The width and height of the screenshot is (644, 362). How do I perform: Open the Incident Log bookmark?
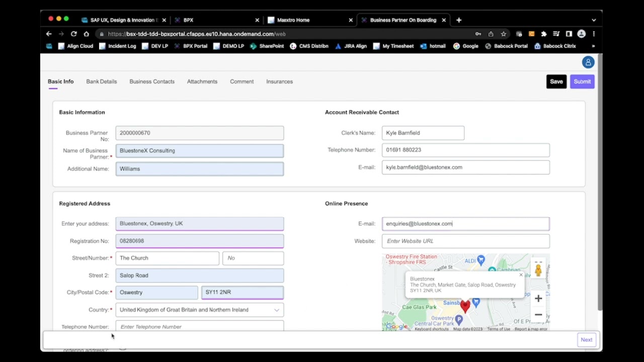tap(118, 46)
